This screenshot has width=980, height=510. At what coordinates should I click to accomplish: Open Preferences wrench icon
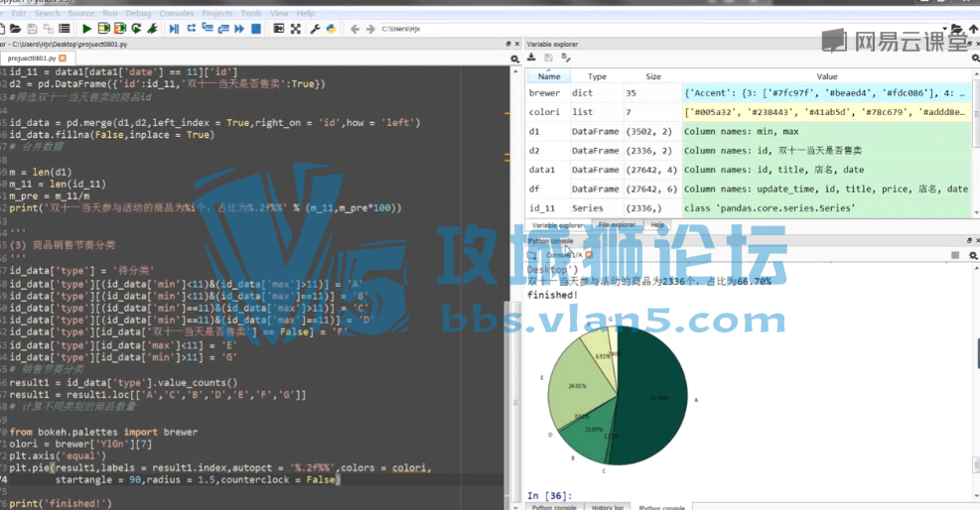pyautogui.click(x=315, y=29)
